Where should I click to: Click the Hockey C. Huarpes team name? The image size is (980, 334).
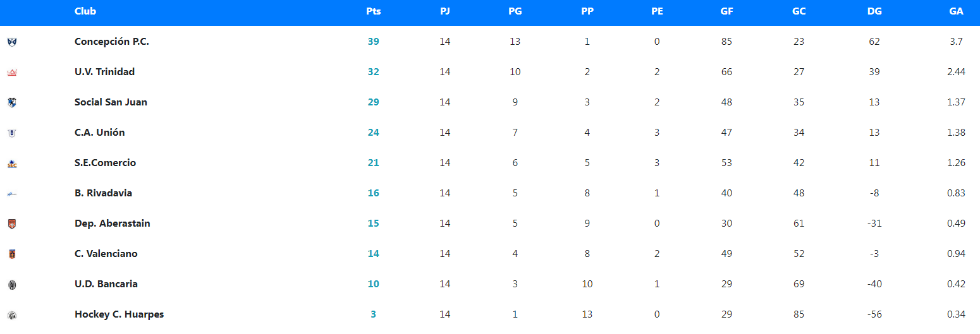[x=119, y=314]
